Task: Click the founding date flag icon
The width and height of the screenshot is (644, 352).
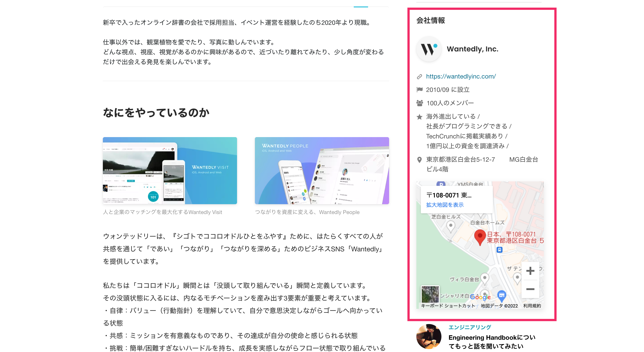Action: pos(419,90)
